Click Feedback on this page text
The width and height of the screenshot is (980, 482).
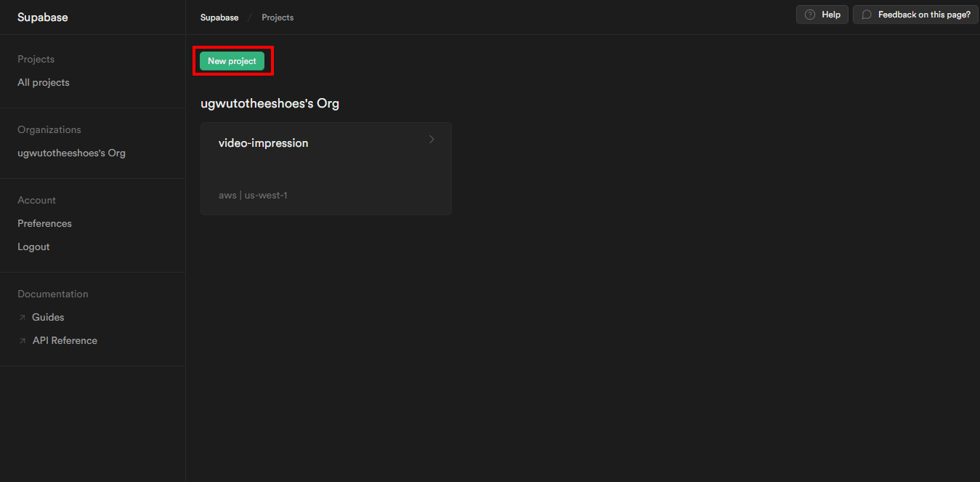tap(924, 15)
